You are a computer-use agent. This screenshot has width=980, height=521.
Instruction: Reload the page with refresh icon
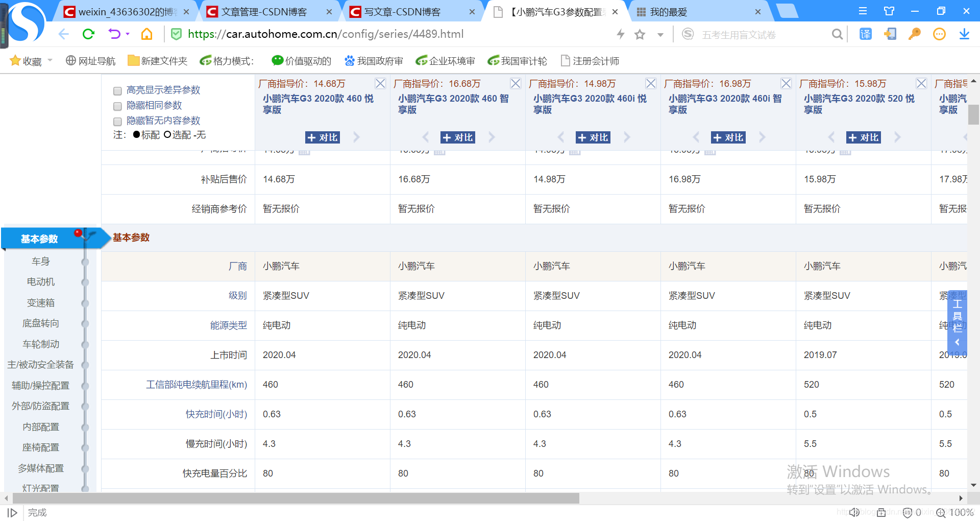[x=89, y=34]
